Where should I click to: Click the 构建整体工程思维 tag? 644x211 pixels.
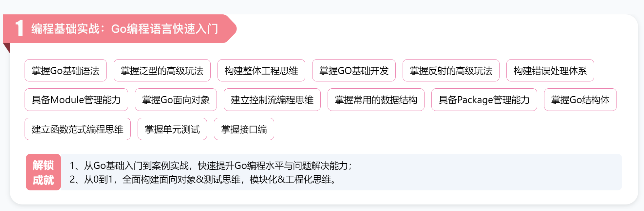(261, 71)
